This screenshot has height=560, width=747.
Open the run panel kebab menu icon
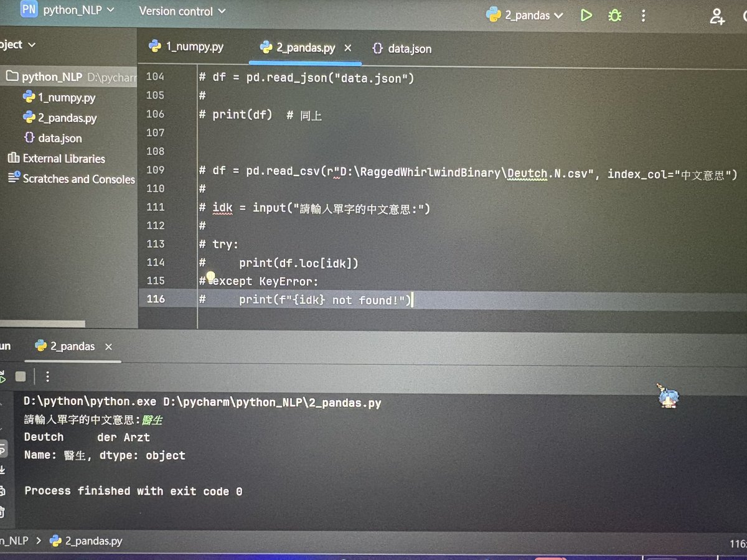47,376
